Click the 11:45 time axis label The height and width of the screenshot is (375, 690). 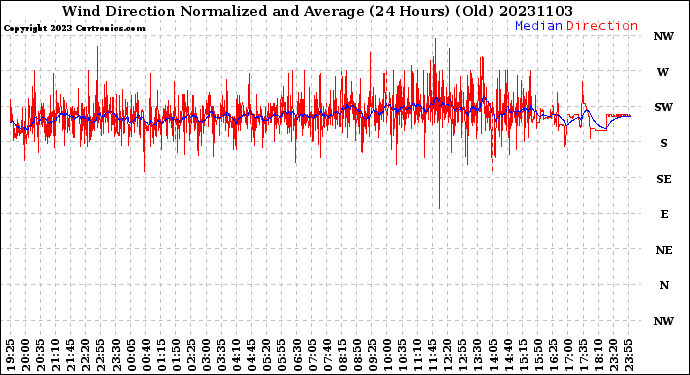pyautogui.click(x=433, y=355)
